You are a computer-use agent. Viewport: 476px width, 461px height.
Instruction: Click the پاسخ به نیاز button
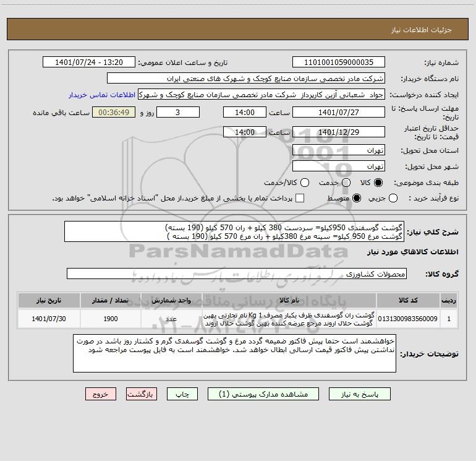pyautogui.click(x=360, y=394)
